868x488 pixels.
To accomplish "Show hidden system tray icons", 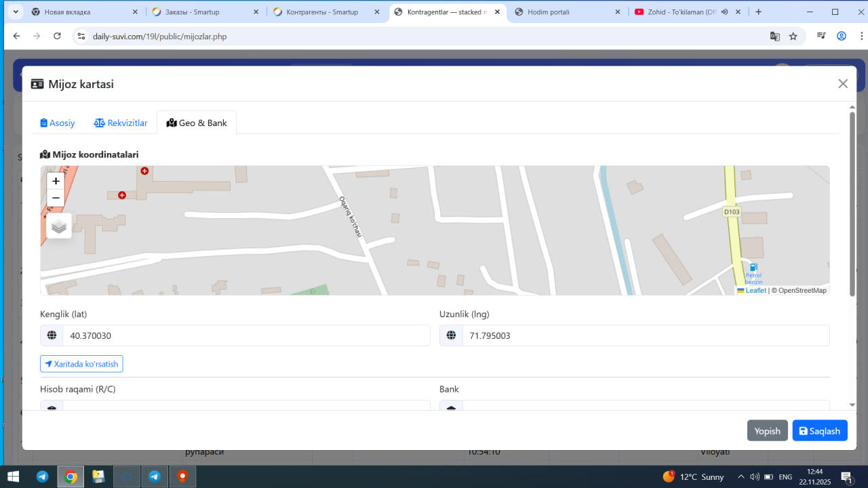I will [x=741, y=476].
